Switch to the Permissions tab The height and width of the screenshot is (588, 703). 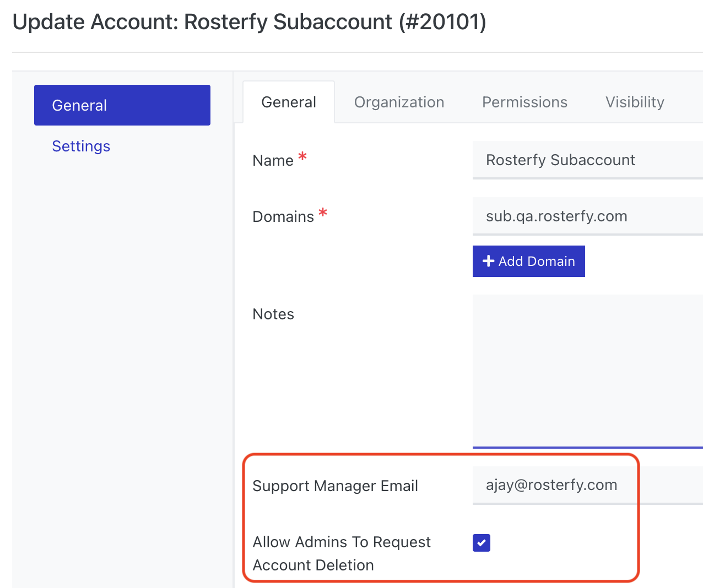524,102
